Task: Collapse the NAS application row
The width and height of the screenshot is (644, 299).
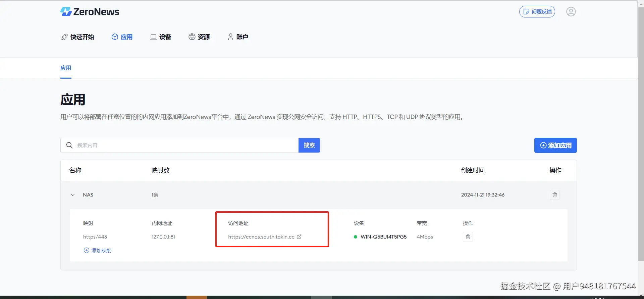Action: tap(73, 195)
